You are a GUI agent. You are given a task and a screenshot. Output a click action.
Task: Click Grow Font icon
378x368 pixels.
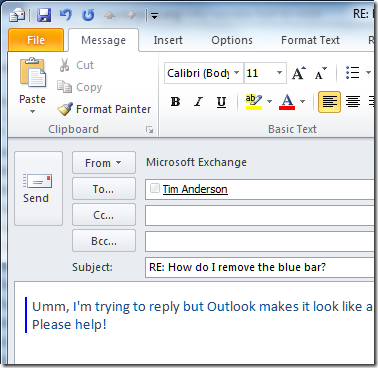(298, 73)
